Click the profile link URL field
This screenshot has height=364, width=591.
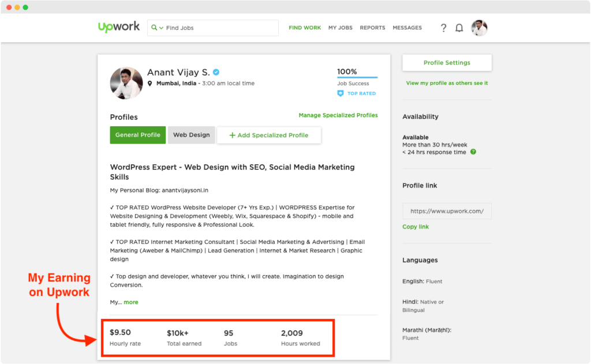click(x=447, y=211)
